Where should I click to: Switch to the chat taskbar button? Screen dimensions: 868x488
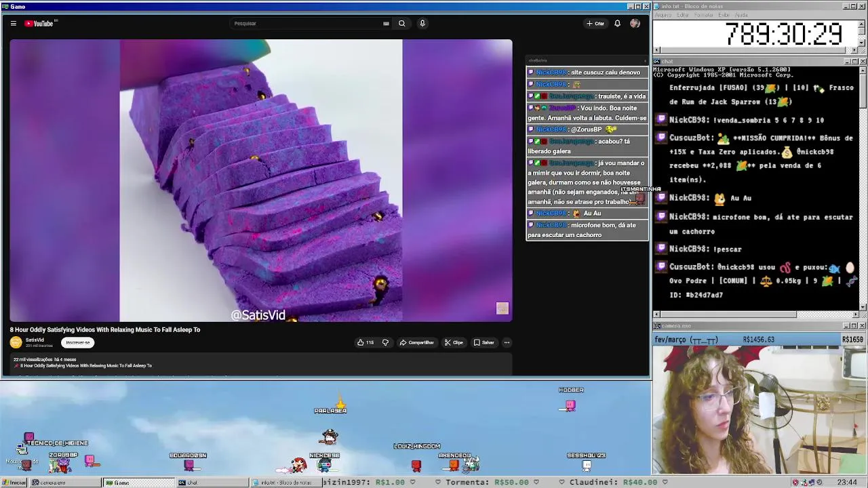211,482
